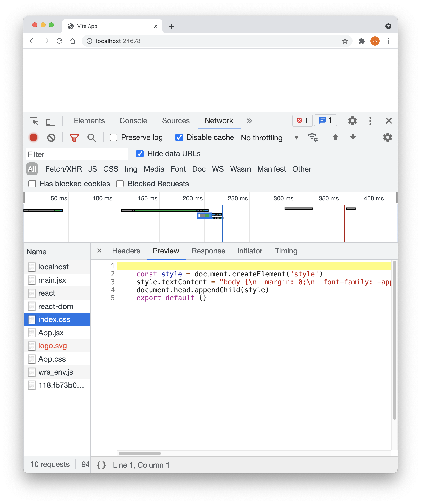
Task: Open tab search dropdown arrow
Action: coord(388,26)
